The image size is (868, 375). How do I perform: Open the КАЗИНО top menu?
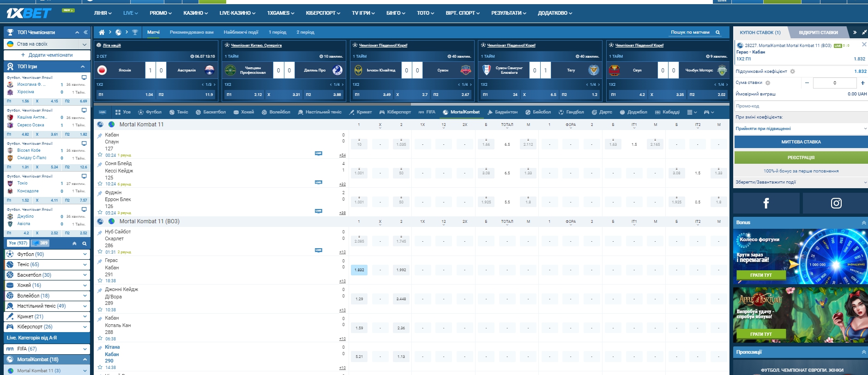[x=195, y=13]
